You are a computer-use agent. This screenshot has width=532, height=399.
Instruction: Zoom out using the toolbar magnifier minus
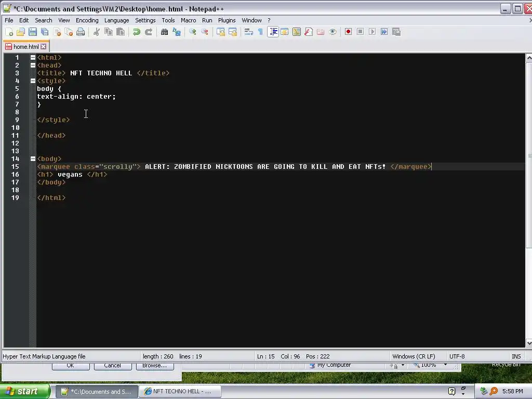(x=205, y=32)
